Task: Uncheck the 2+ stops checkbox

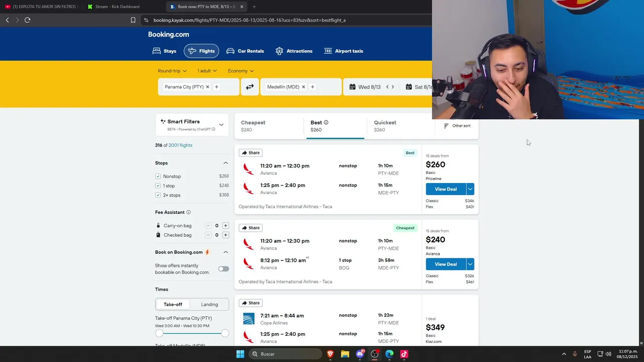Action: pos(158,195)
